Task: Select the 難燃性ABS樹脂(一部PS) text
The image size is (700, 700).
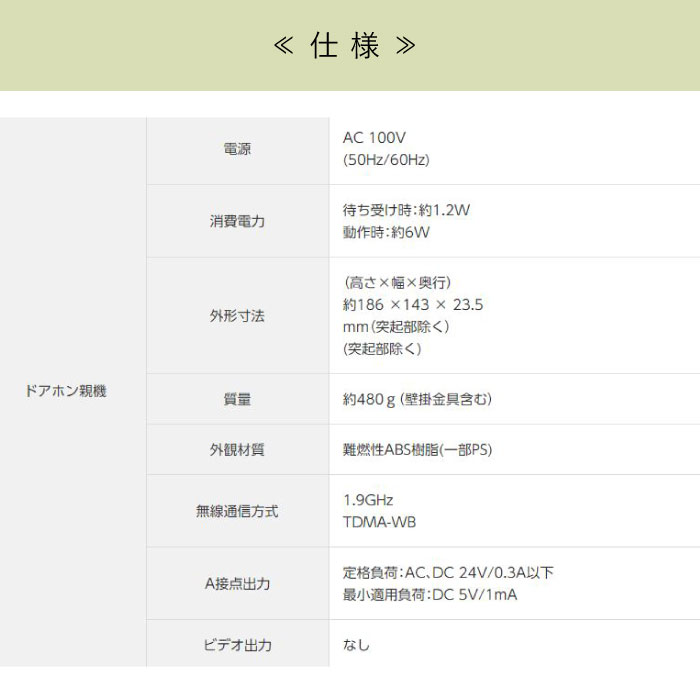Action: pyautogui.click(x=417, y=450)
